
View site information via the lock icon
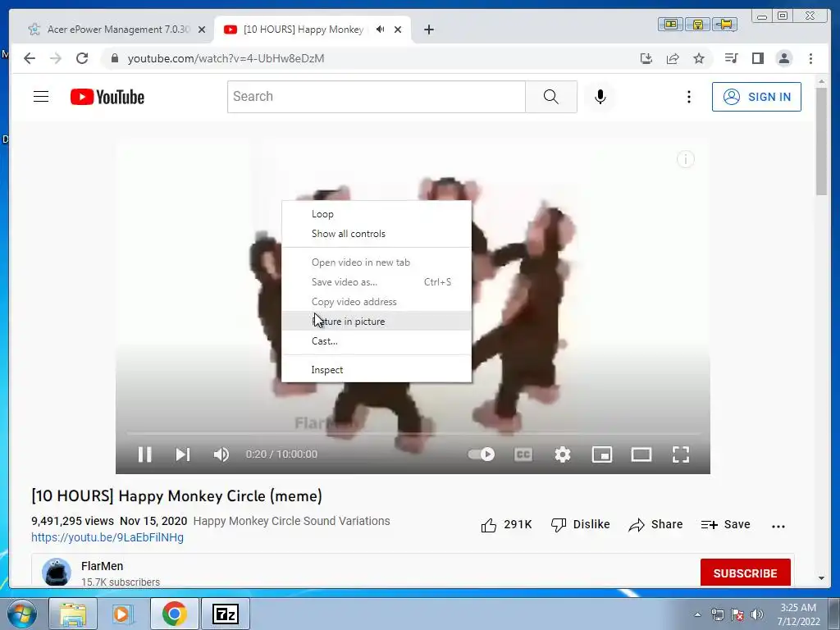click(114, 58)
